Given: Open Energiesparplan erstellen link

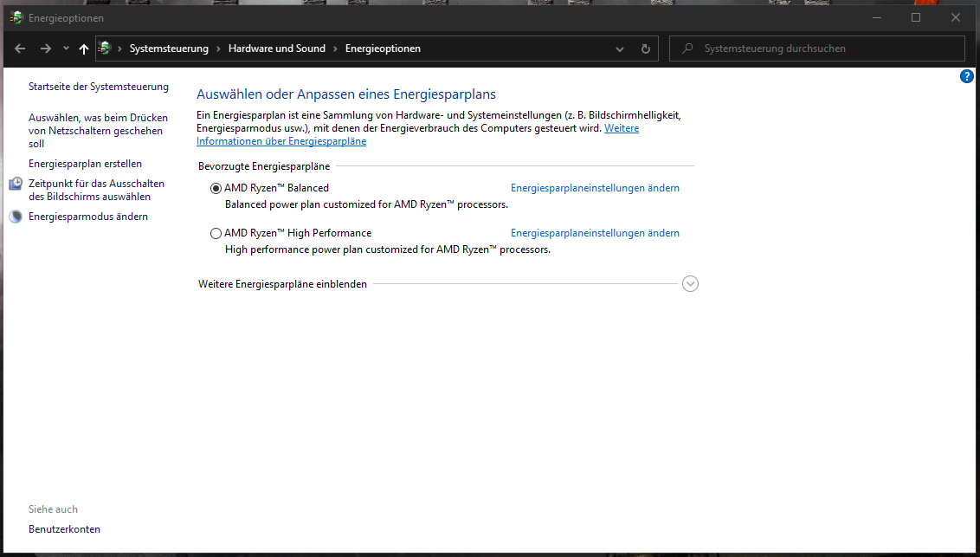Looking at the screenshot, I should [85, 164].
